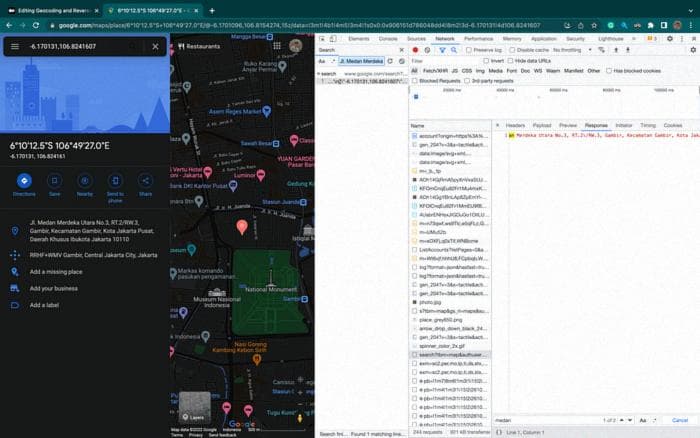Screen dimensions: 700x438
Task: Click the National Monument map label
Action: pyautogui.click(x=271, y=289)
